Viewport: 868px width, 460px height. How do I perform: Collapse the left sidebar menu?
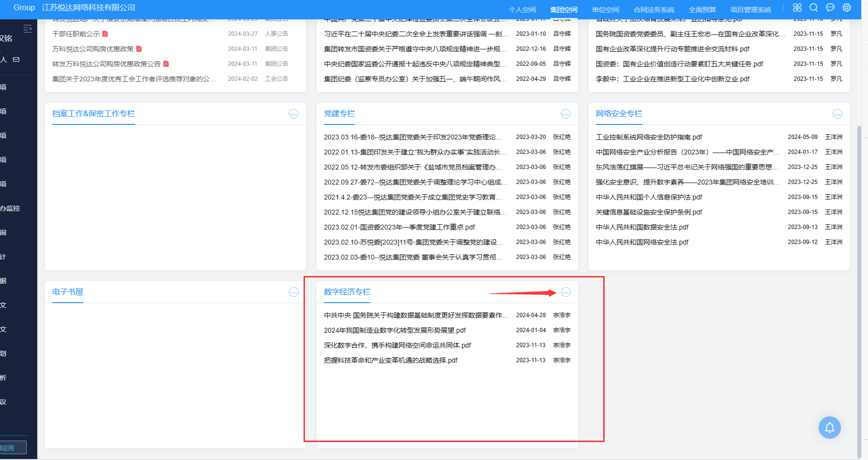[28, 29]
